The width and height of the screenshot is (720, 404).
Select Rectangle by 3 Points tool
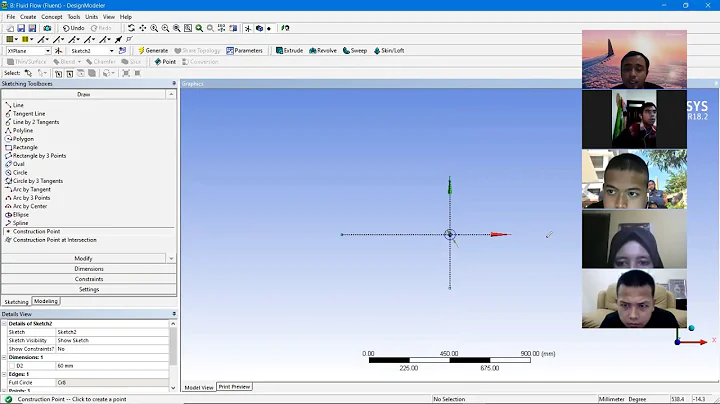click(x=36, y=156)
